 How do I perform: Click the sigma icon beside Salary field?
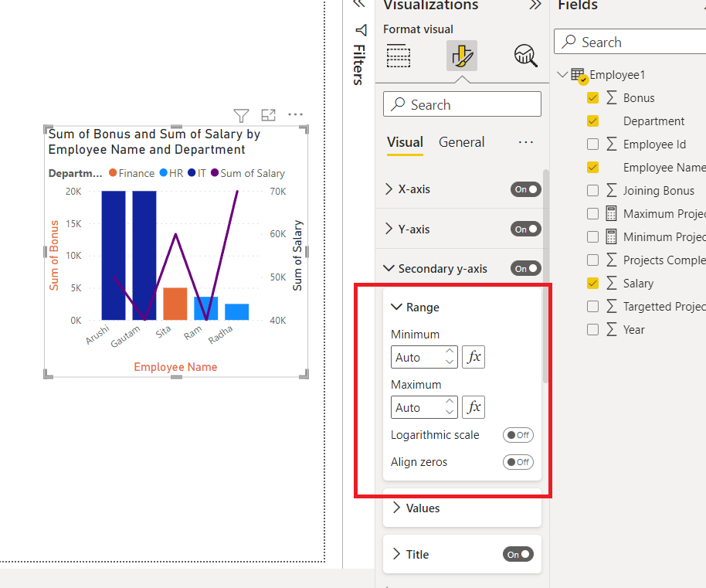coord(612,284)
